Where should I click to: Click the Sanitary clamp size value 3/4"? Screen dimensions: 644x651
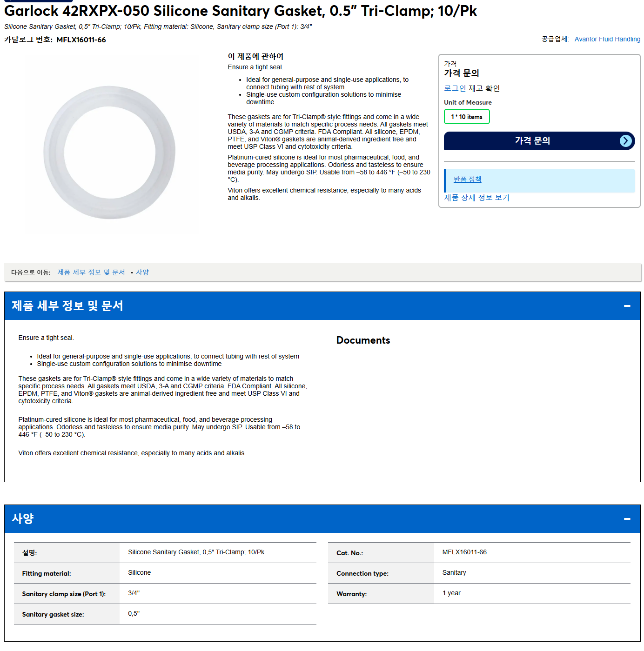134,593
